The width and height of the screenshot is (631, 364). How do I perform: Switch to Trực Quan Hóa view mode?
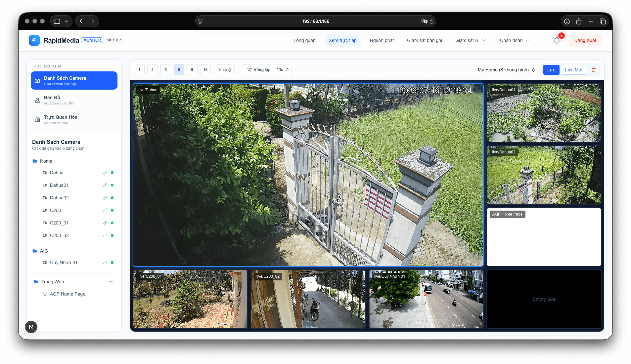point(74,120)
